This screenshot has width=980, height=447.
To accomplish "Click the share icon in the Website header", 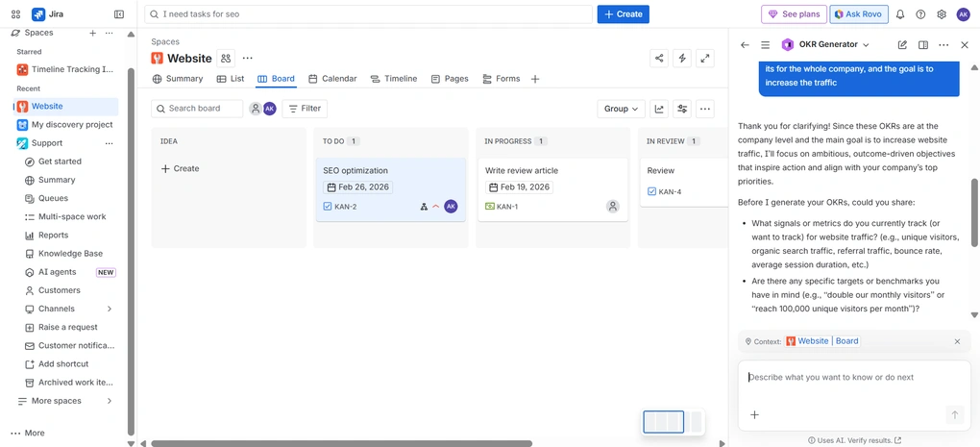I will (659, 58).
